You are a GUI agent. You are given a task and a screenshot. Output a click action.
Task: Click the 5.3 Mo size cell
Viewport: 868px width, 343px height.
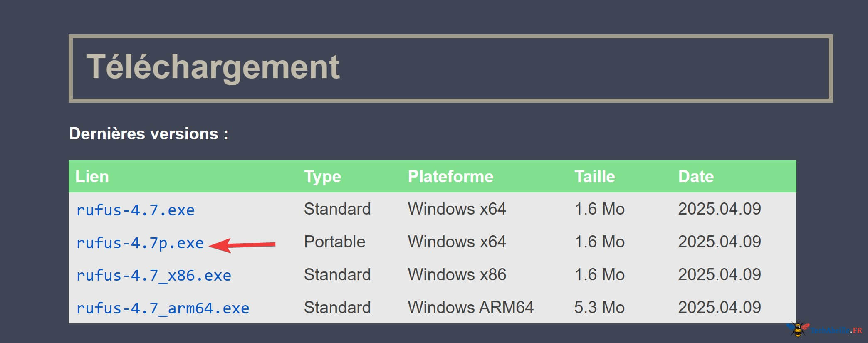599,307
